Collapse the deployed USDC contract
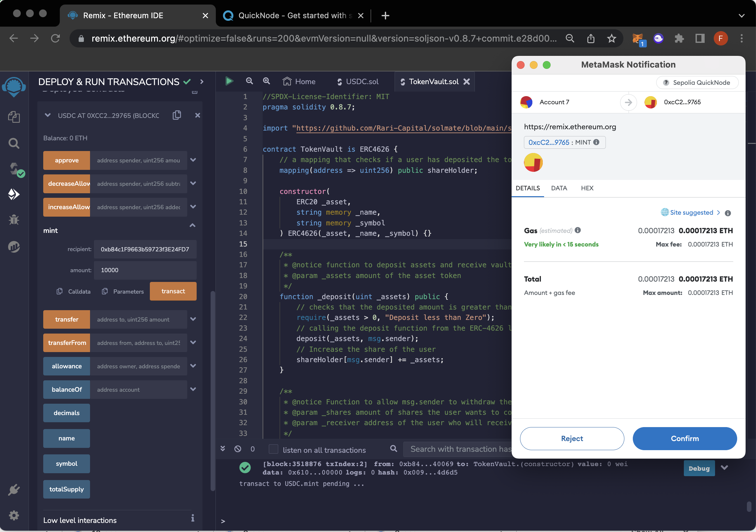This screenshot has height=532, width=756. coord(48,115)
